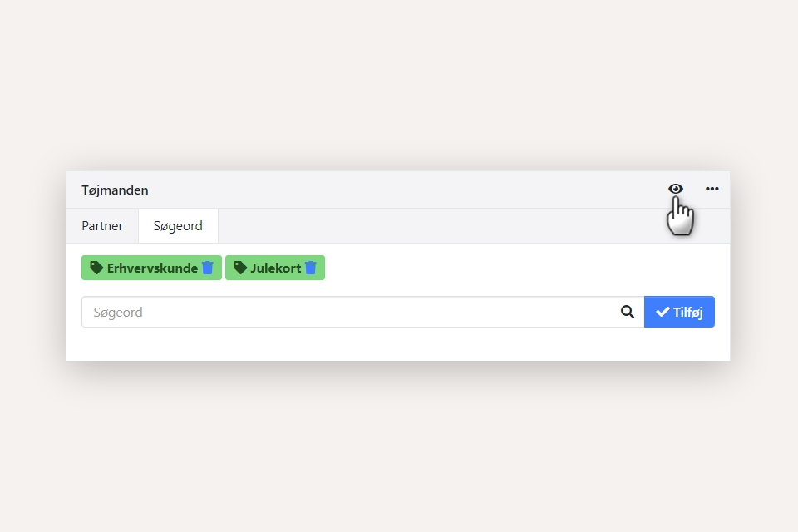Delete Erhvervskunde keyword using its trash icon
The image size is (798, 532).
[208, 268]
